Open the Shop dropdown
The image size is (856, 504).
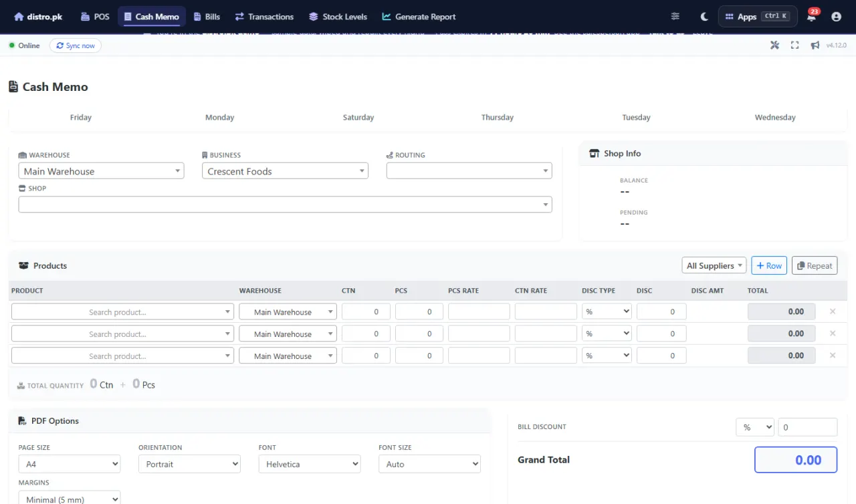click(x=285, y=205)
